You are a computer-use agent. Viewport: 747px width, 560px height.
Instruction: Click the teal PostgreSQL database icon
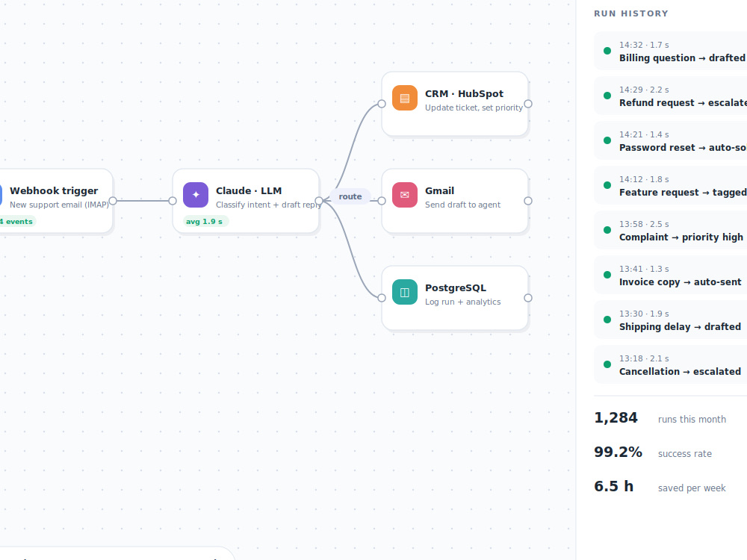pos(404,292)
